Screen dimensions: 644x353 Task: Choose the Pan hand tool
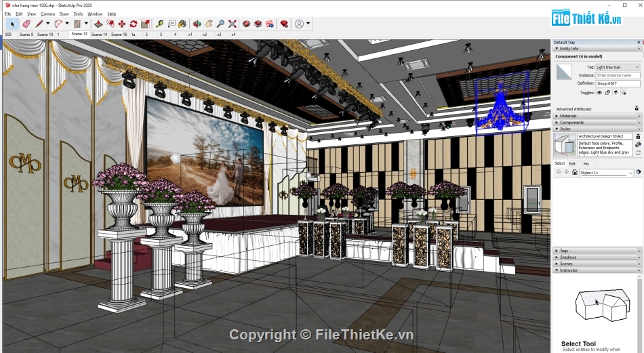(x=209, y=24)
